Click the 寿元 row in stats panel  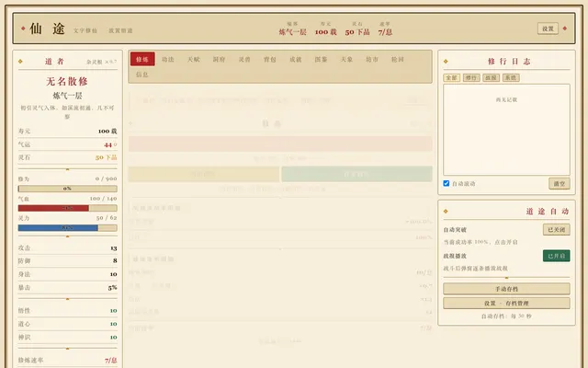[x=67, y=131]
